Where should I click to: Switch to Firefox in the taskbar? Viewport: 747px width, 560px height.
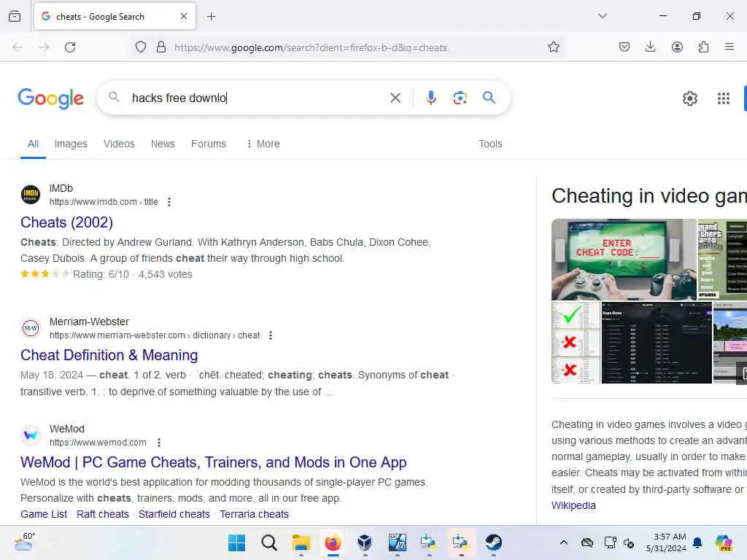pyautogui.click(x=333, y=542)
